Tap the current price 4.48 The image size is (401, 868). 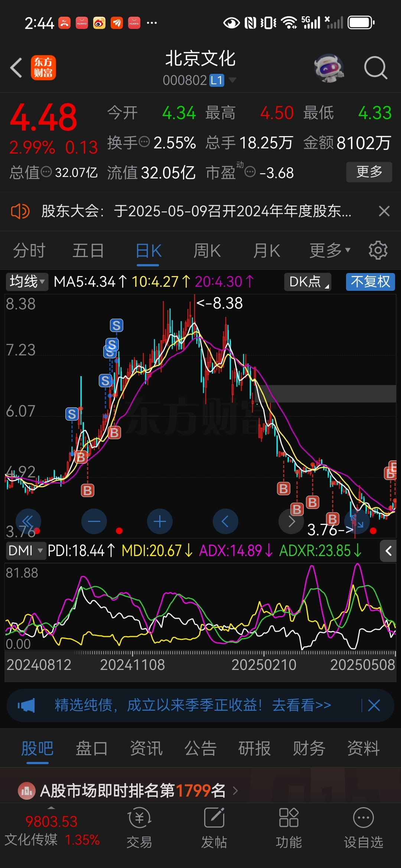pos(43,117)
